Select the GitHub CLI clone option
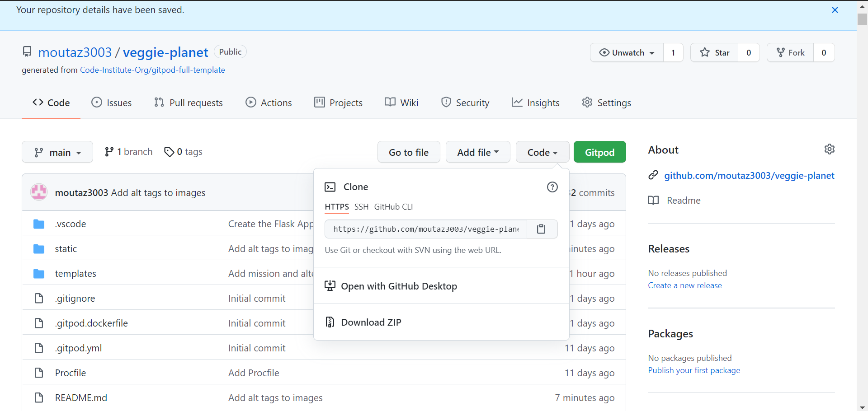Image resolution: width=868 pixels, height=411 pixels. 393,207
